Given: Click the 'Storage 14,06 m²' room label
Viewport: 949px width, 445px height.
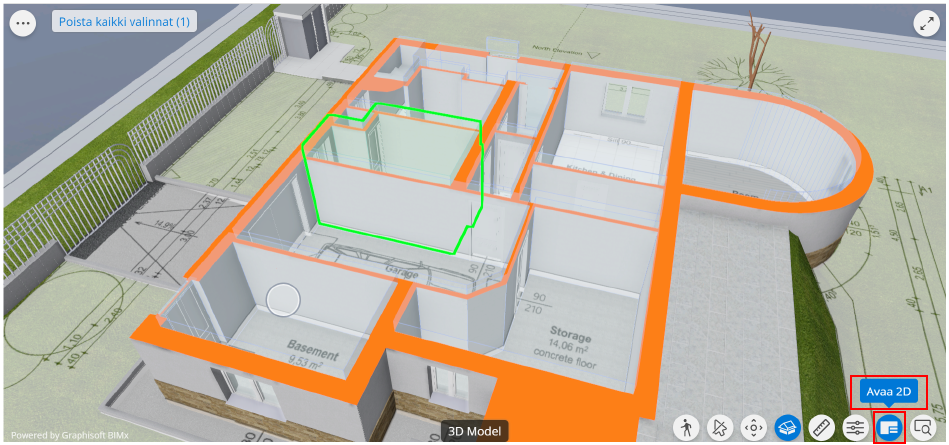Looking at the screenshot, I should pos(566,349).
